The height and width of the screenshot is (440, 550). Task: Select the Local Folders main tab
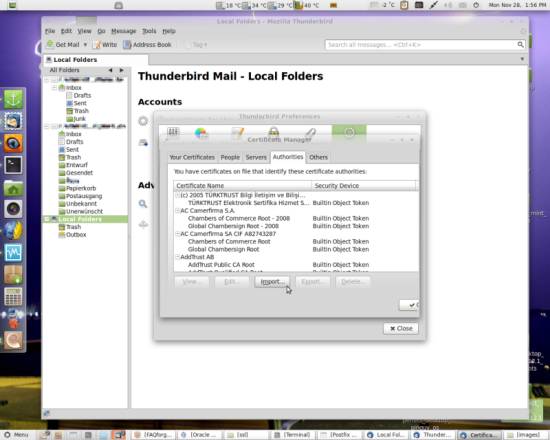[95, 60]
